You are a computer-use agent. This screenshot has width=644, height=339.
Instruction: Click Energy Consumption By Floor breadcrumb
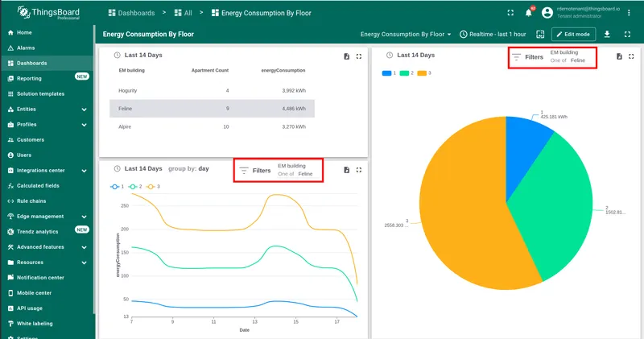(261, 13)
